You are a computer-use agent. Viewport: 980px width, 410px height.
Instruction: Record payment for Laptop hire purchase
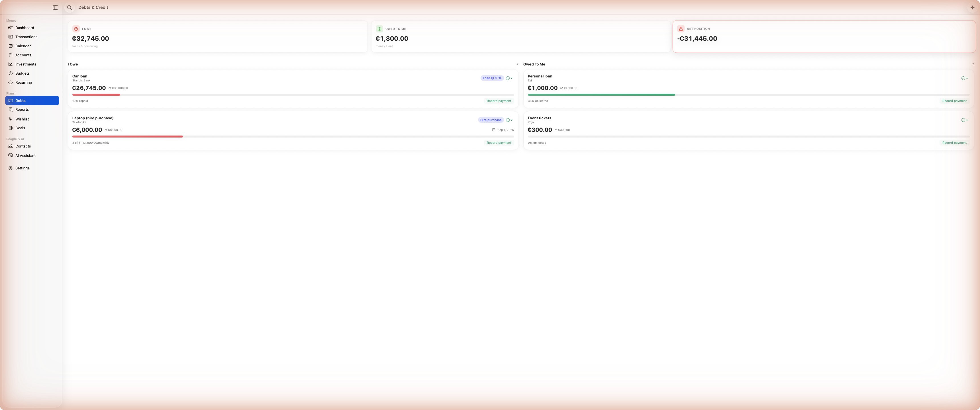click(499, 143)
